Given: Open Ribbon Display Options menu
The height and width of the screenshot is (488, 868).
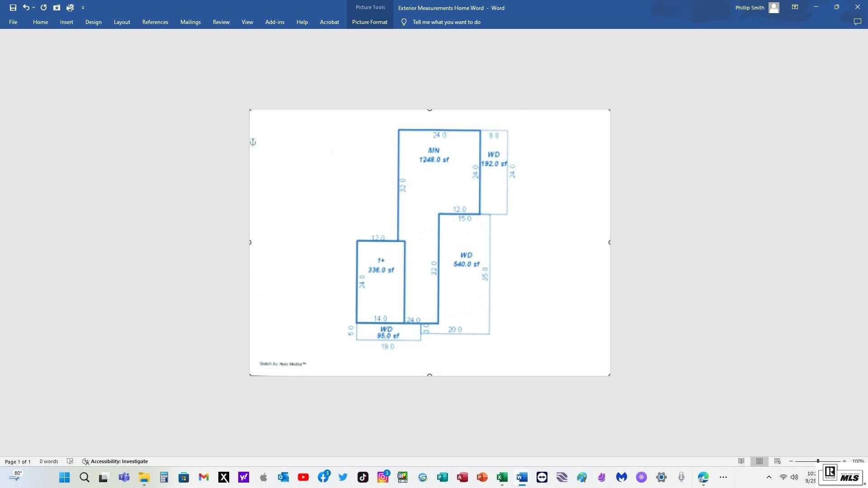Looking at the screenshot, I should click(x=795, y=7).
